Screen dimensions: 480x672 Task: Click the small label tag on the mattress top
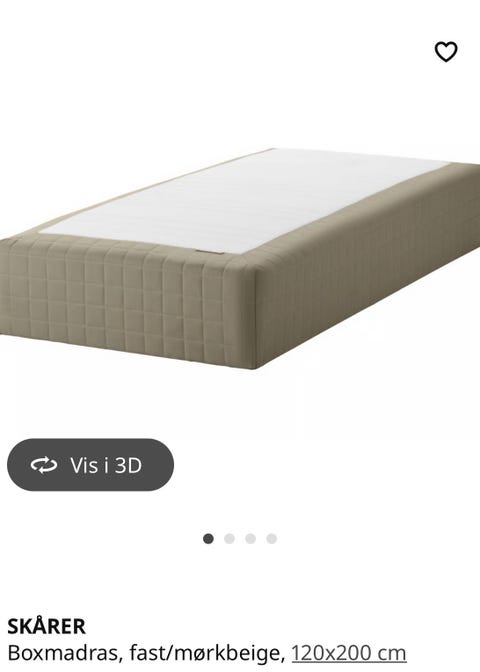(x=209, y=252)
